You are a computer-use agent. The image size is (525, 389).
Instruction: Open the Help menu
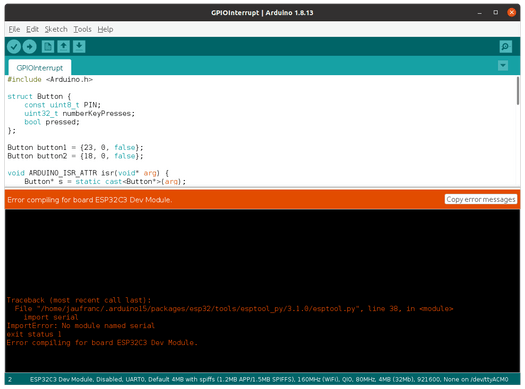click(x=105, y=29)
